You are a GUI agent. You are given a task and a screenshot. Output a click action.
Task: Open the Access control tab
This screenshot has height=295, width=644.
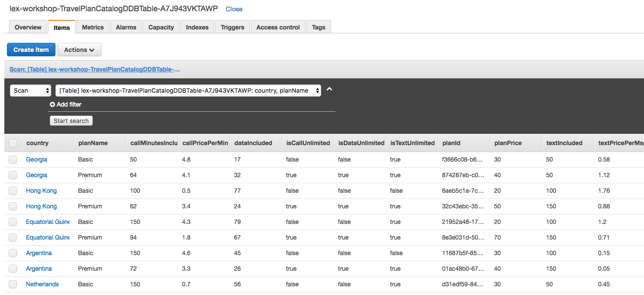tap(278, 27)
